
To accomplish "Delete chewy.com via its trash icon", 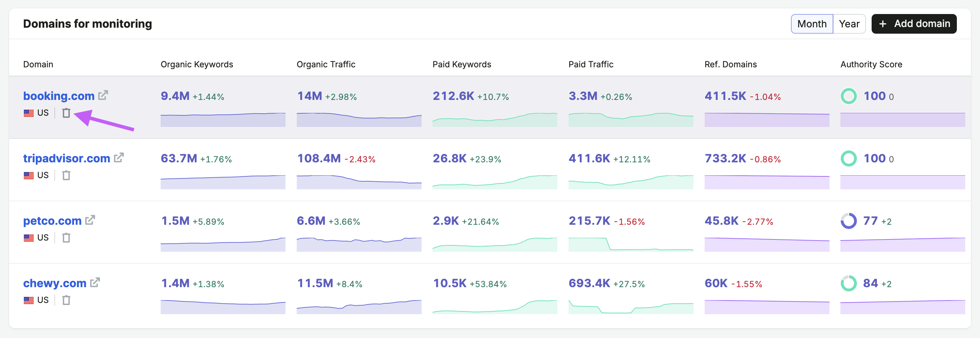I will click(66, 300).
